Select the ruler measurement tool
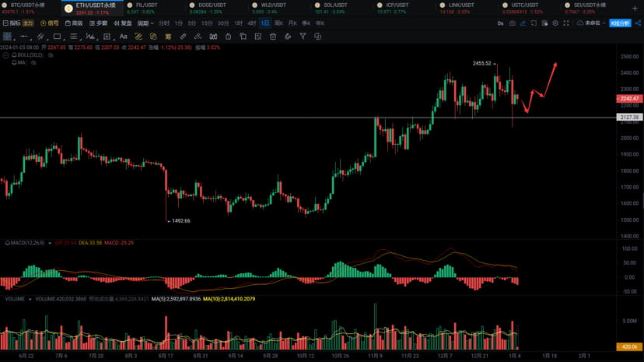 pos(183,37)
